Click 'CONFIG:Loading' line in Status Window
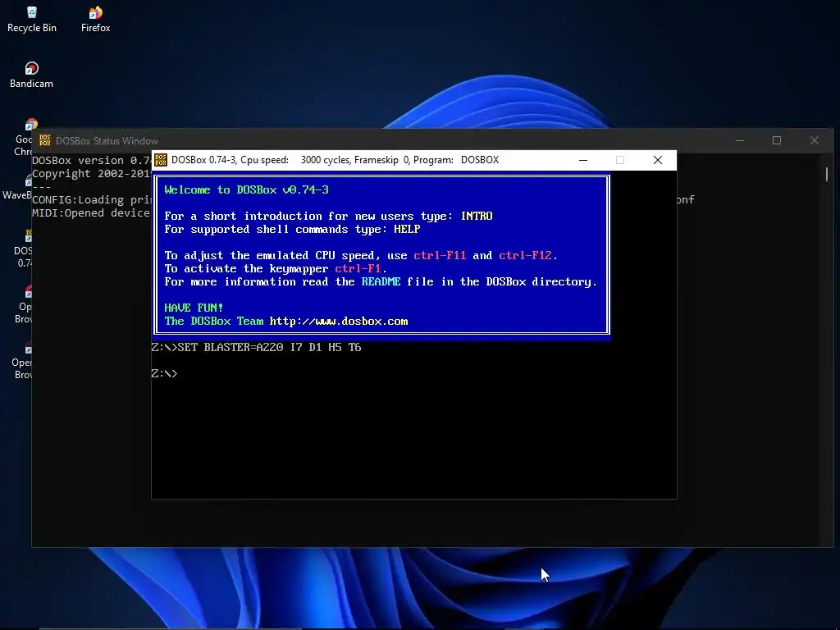Image resolution: width=840 pixels, height=630 pixels. pos(92,199)
